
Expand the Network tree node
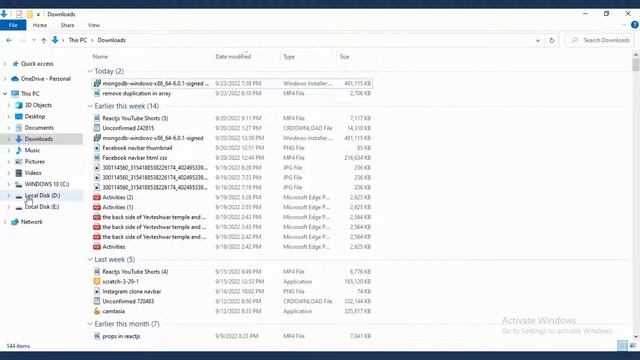coord(5,222)
